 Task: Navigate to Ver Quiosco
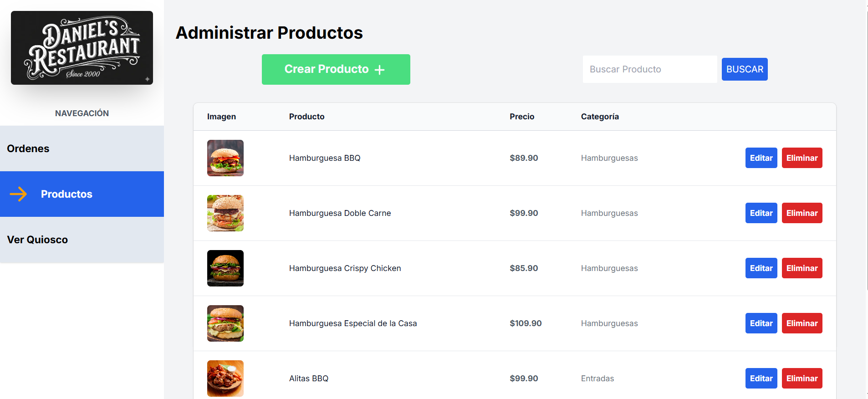(x=37, y=240)
